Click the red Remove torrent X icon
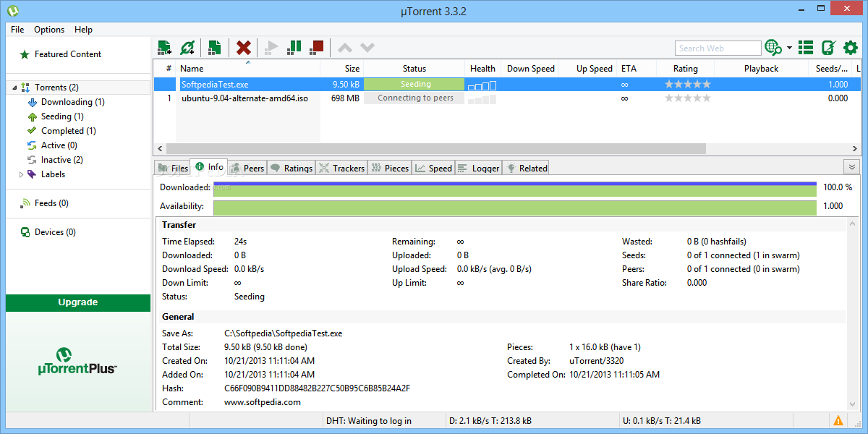This screenshot has height=434, width=868. [x=244, y=48]
